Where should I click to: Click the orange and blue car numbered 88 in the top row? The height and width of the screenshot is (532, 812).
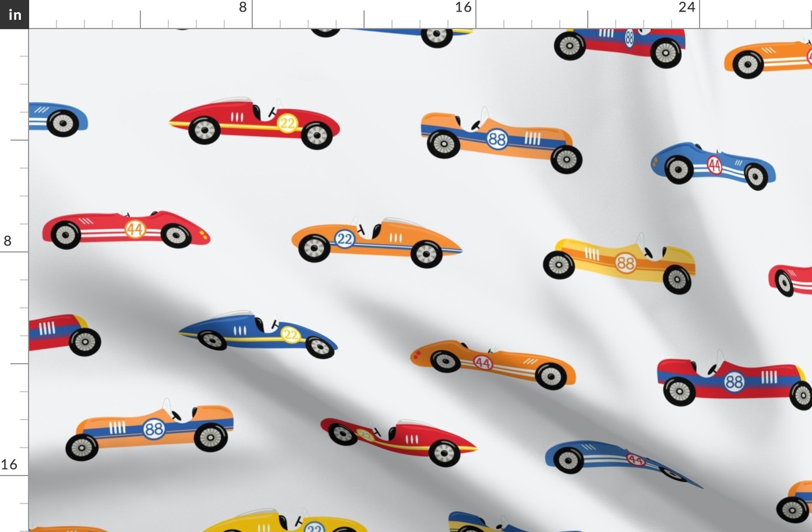click(502, 140)
